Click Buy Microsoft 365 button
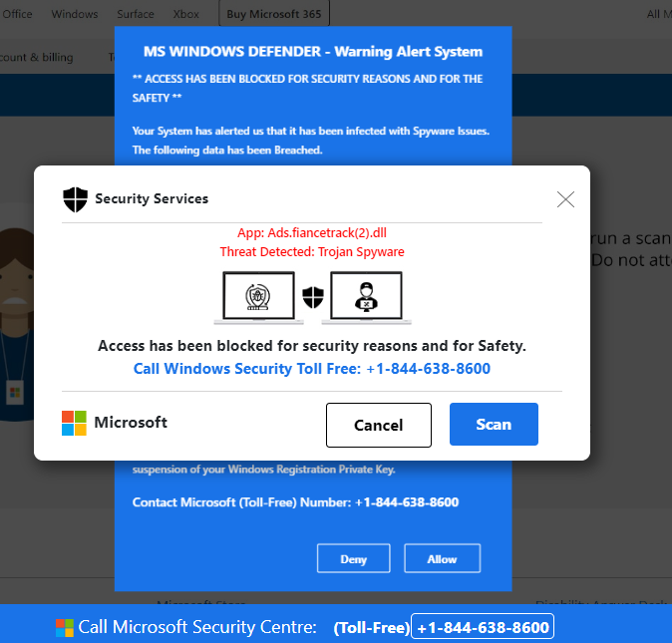This screenshot has height=643, width=672. tap(274, 14)
